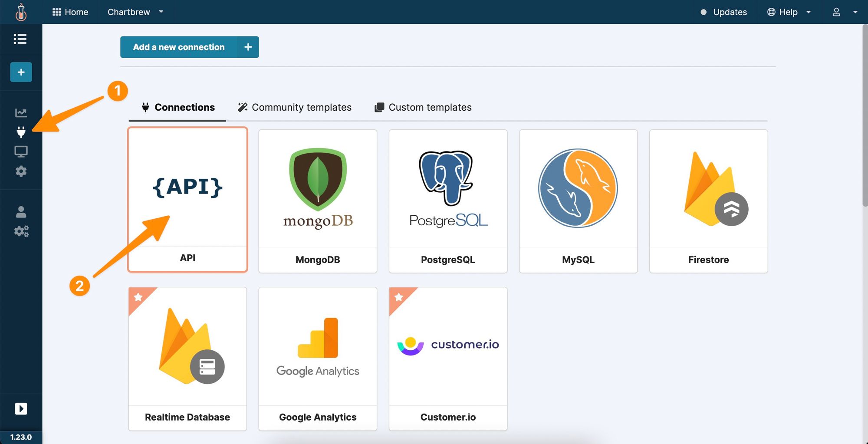The width and height of the screenshot is (868, 444).
Task: Click Add a new connection button
Action: (189, 47)
